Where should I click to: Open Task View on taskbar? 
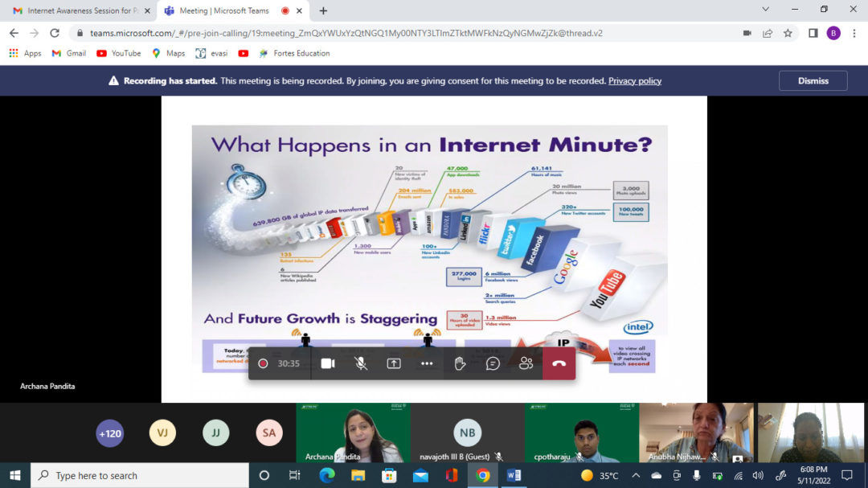(294, 475)
